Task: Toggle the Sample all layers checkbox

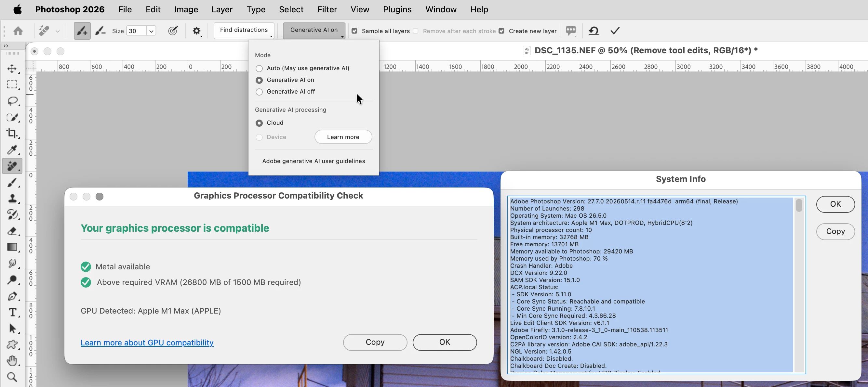Action: pyautogui.click(x=354, y=31)
